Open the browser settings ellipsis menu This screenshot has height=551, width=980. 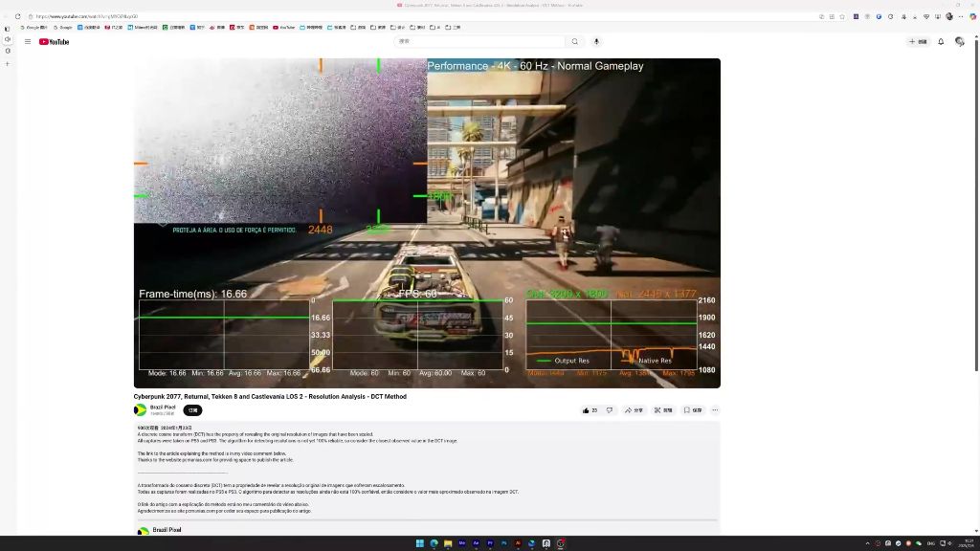pos(961,16)
